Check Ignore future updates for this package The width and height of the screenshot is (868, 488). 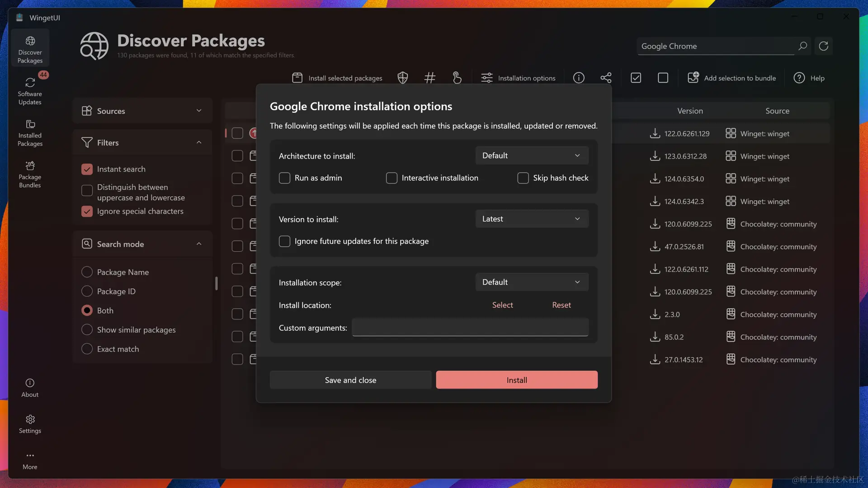click(284, 241)
